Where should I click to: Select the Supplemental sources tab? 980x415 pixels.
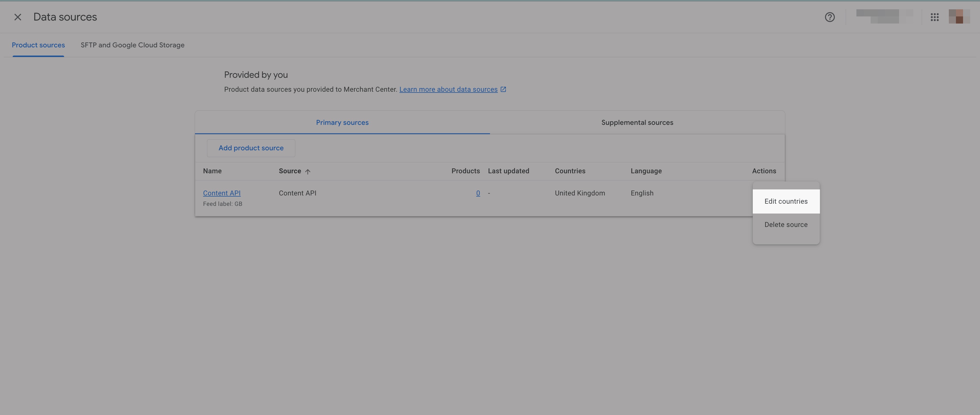[x=637, y=123]
